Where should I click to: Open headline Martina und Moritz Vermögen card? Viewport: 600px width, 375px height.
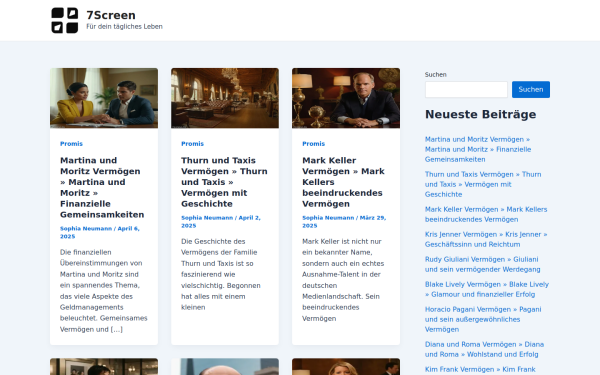[102, 188]
